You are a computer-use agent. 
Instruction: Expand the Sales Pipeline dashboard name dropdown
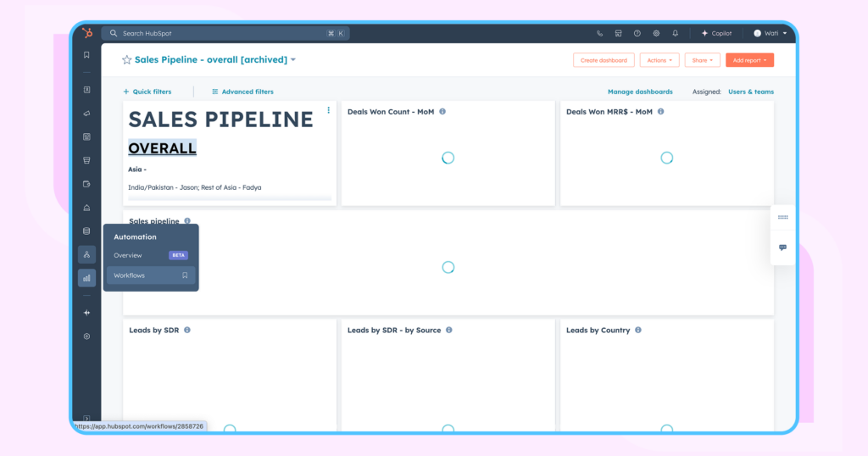[293, 60]
